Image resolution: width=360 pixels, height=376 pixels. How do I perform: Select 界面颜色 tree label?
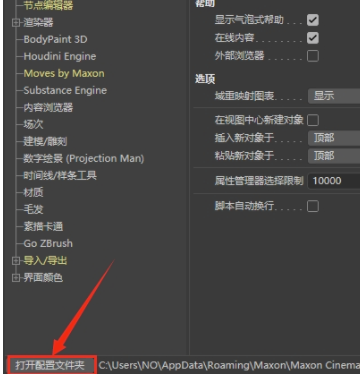point(43,278)
